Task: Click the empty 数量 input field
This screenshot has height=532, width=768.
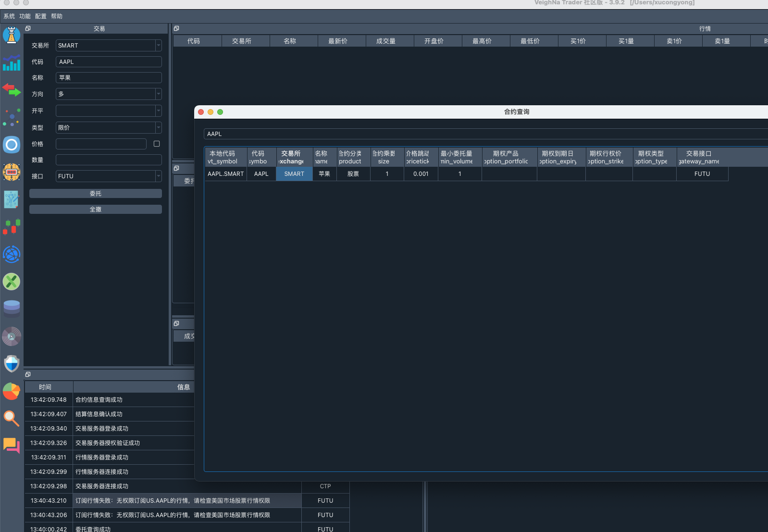Action: click(x=109, y=160)
